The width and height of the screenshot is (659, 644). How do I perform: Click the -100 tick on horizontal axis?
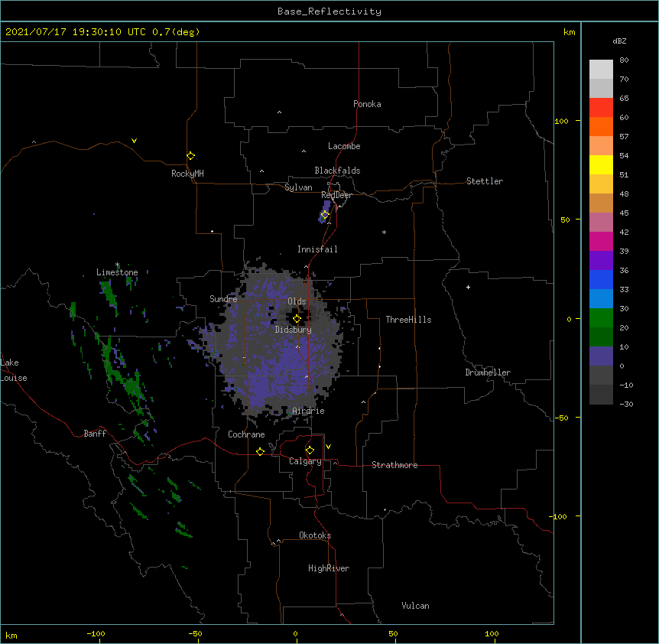[96, 633]
